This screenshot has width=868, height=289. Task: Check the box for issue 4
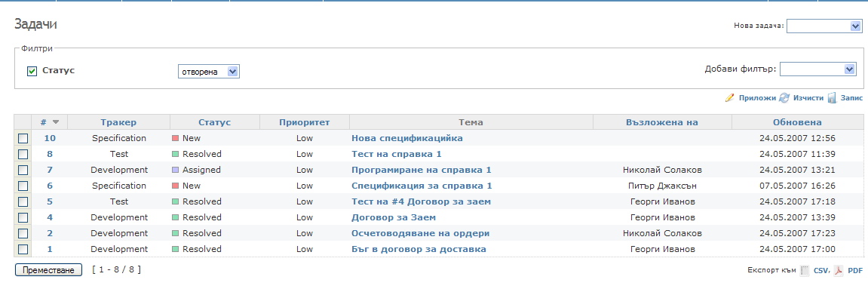click(x=23, y=217)
